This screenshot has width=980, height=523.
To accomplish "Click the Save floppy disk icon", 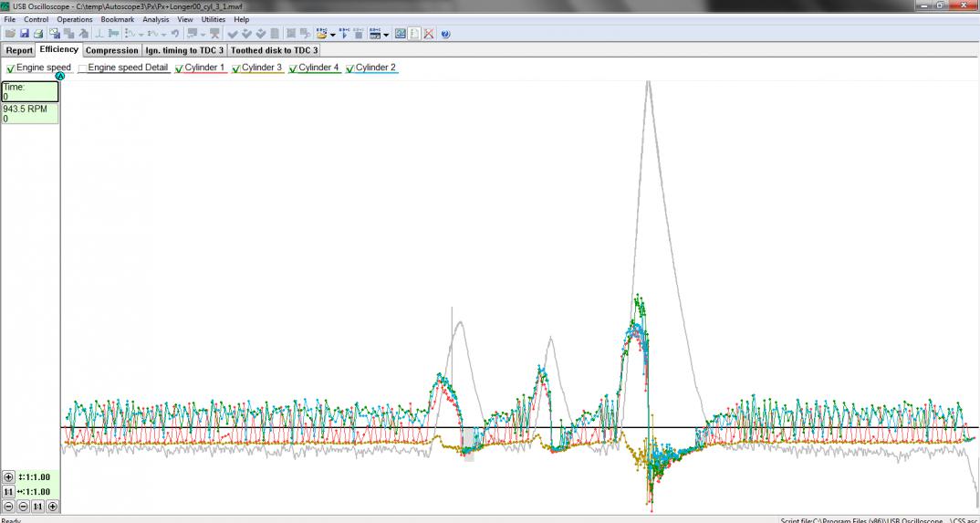I will (24, 34).
